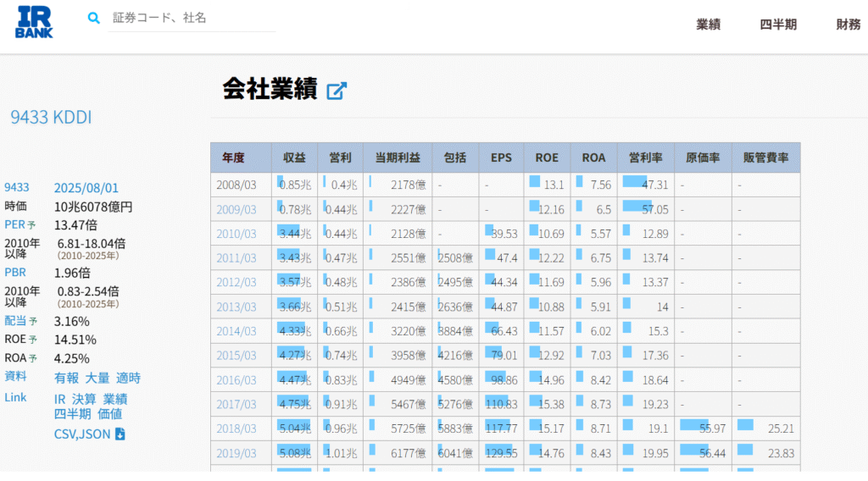The image size is (868, 481).
Task: Click the 129.55 EPS cell
Action: tap(501, 453)
